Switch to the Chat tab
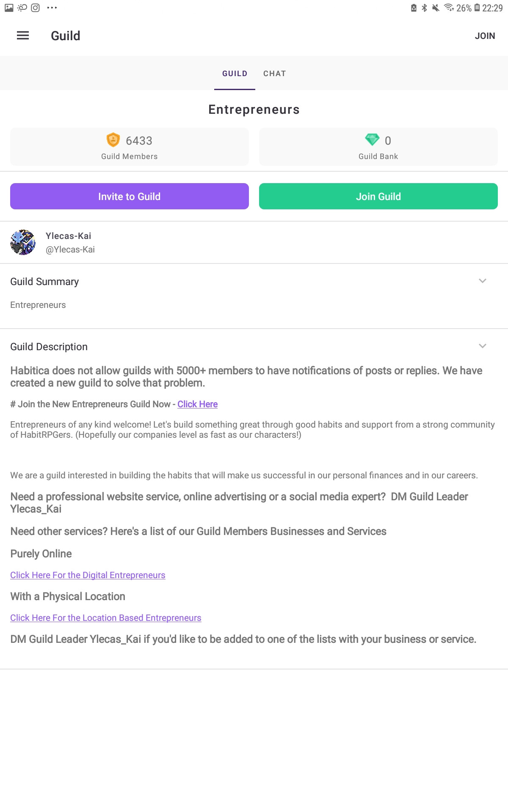Screen dimensions: 508x812 [x=275, y=74]
